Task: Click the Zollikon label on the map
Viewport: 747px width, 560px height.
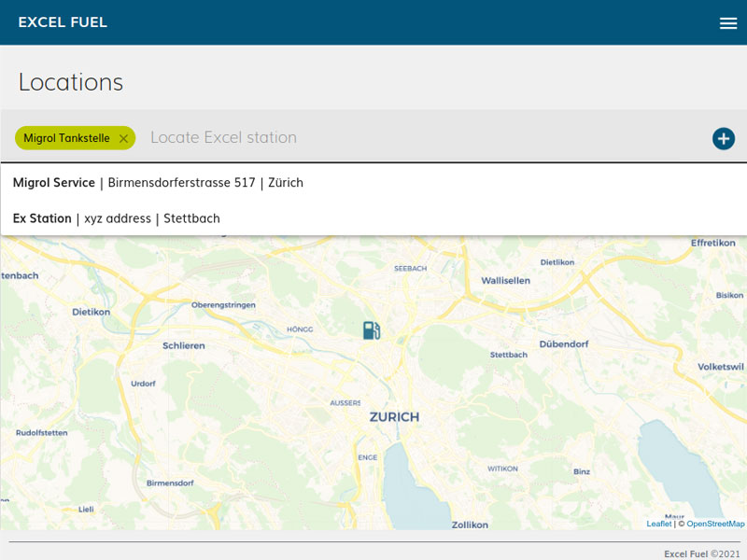Action: 470,525
